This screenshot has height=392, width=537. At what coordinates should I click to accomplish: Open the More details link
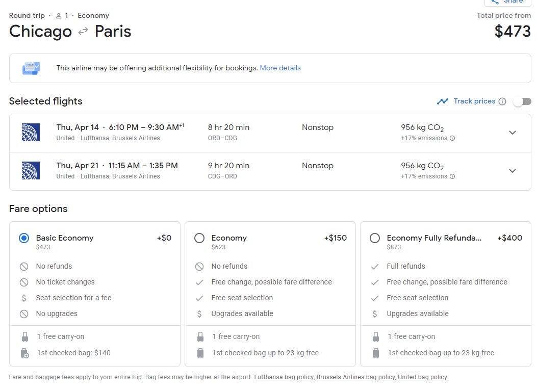280,68
